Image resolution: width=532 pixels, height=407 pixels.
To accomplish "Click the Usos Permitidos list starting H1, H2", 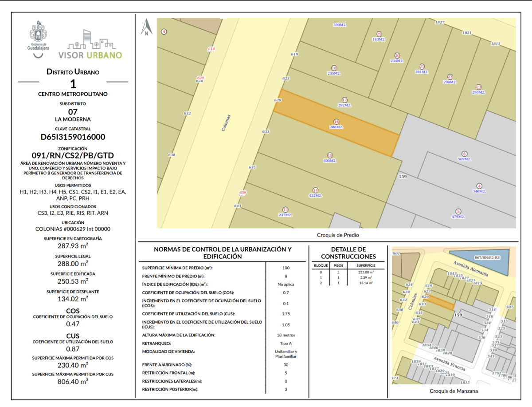I will tap(73, 195).
